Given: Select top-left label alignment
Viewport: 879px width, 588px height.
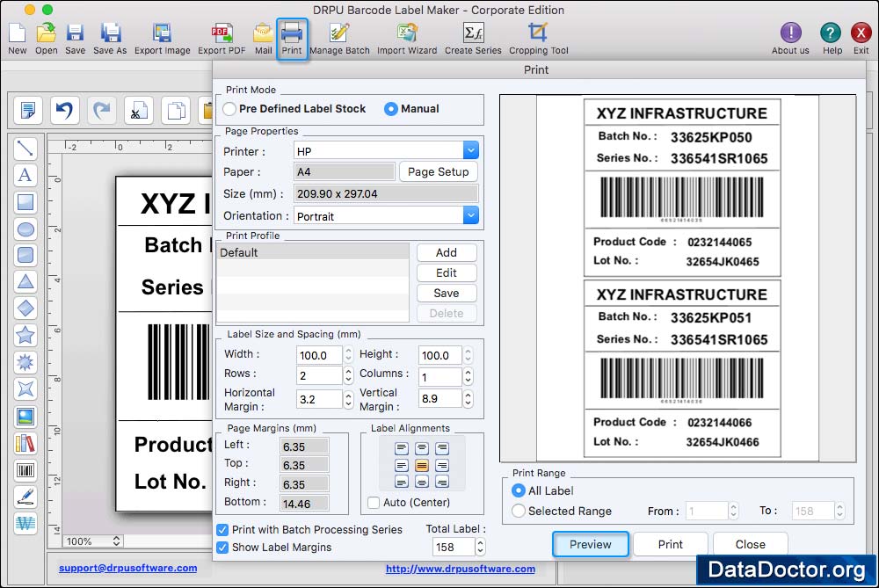Looking at the screenshot, I should (402, 448).
